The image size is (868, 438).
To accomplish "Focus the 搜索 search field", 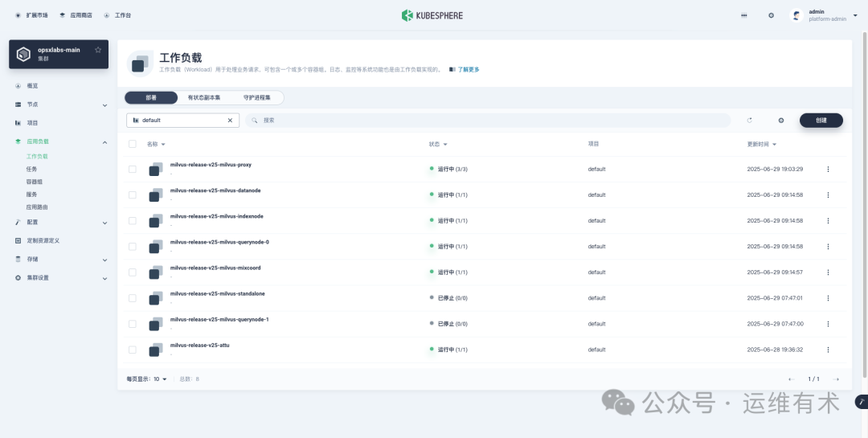I will pos(489,121).
